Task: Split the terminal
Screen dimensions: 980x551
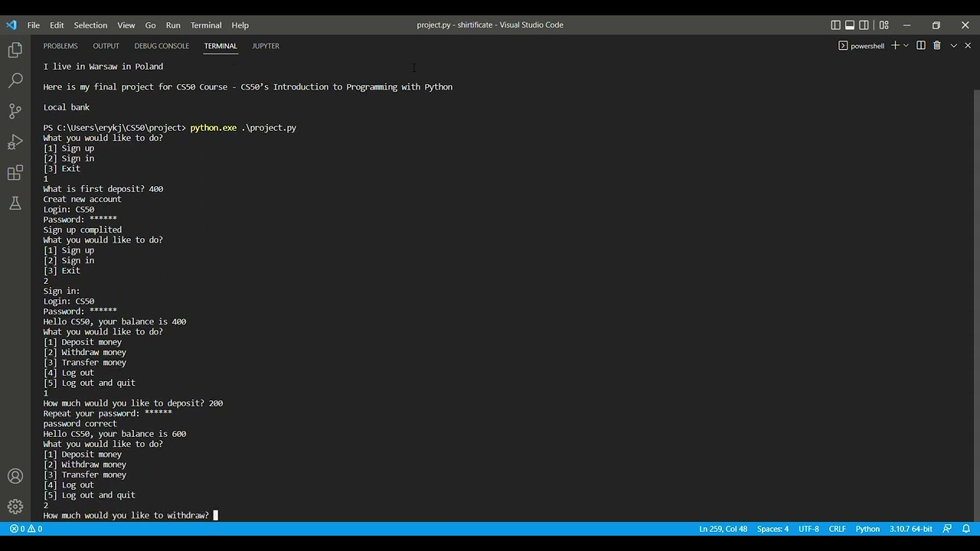Action: click(921, 46)
